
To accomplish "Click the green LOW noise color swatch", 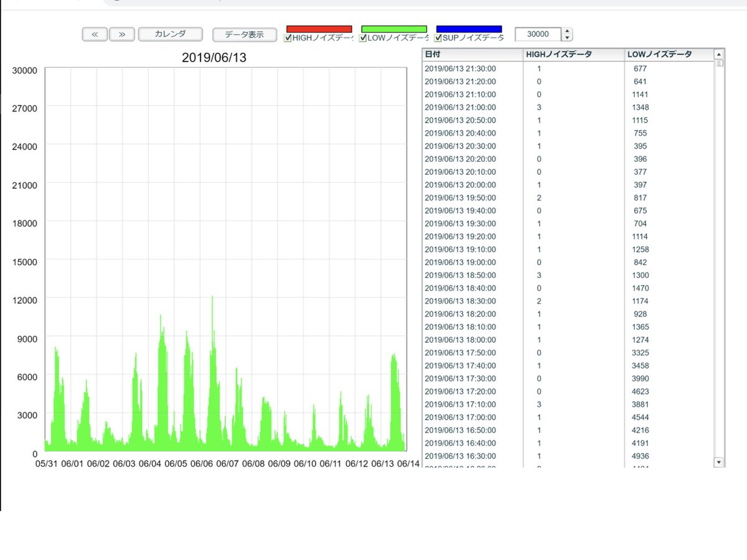I will tap(394, 29).
